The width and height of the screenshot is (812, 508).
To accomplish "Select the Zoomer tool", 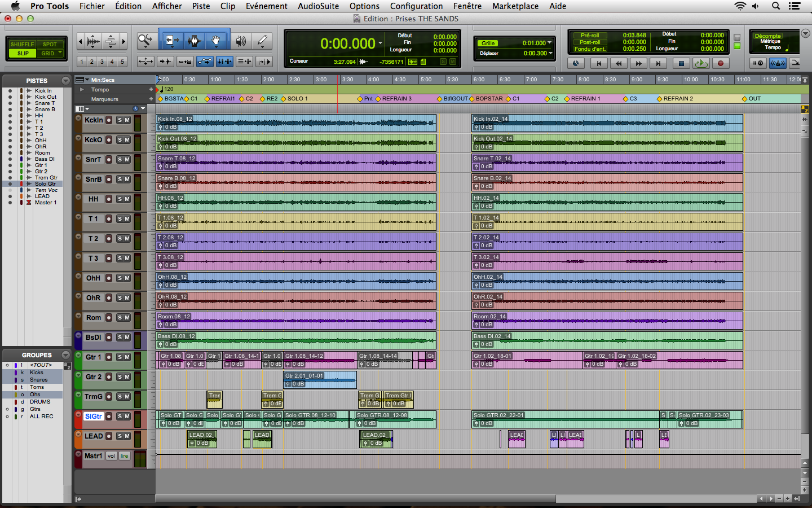I will [x=145, y=41].
